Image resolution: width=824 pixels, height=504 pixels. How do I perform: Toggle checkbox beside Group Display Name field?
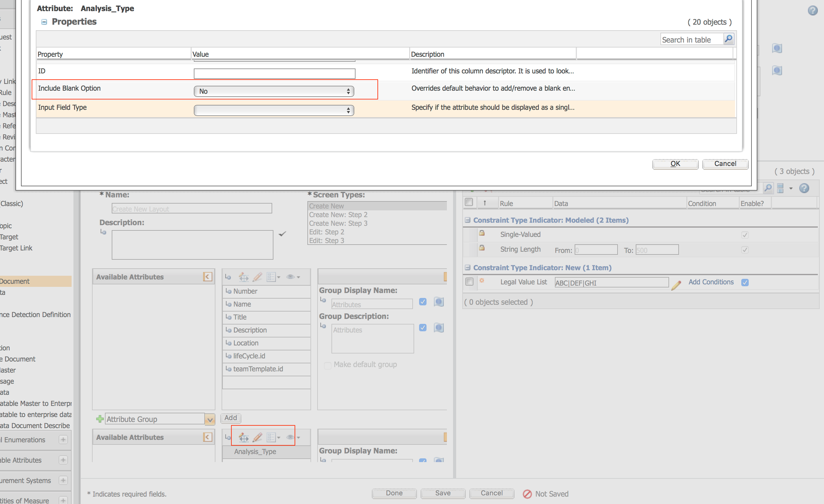(423, 302)
